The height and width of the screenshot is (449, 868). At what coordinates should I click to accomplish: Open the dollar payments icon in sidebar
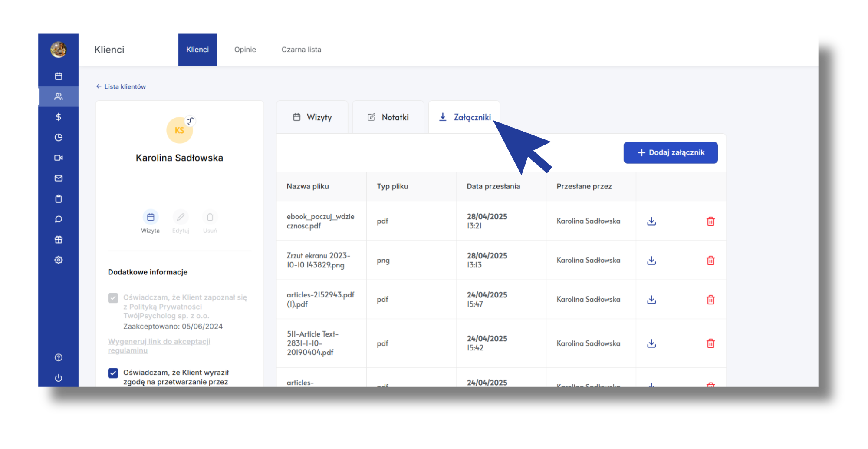(x=59, y=117)
